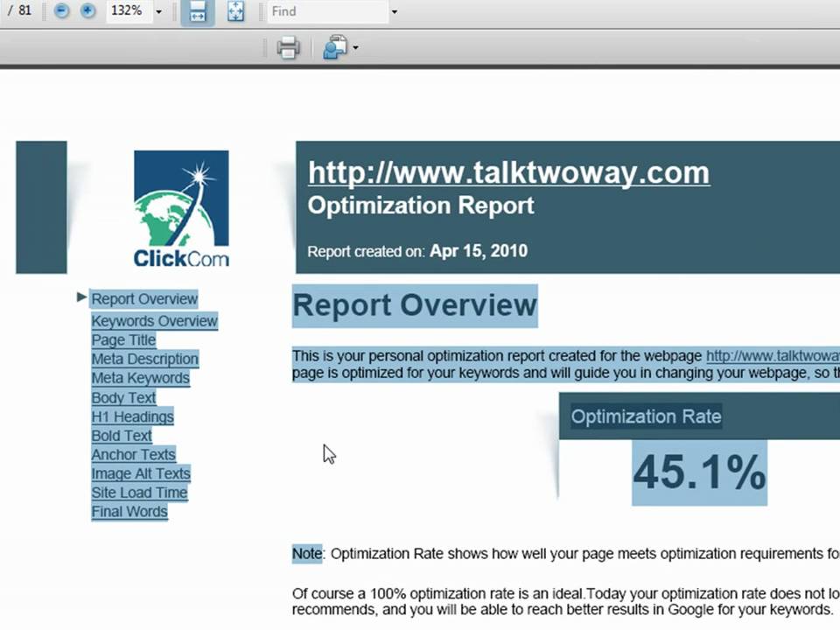Click the Apr 15, 2010 report date
The image size is (840, 630).
pyautogui.click(x=479, y=251)
